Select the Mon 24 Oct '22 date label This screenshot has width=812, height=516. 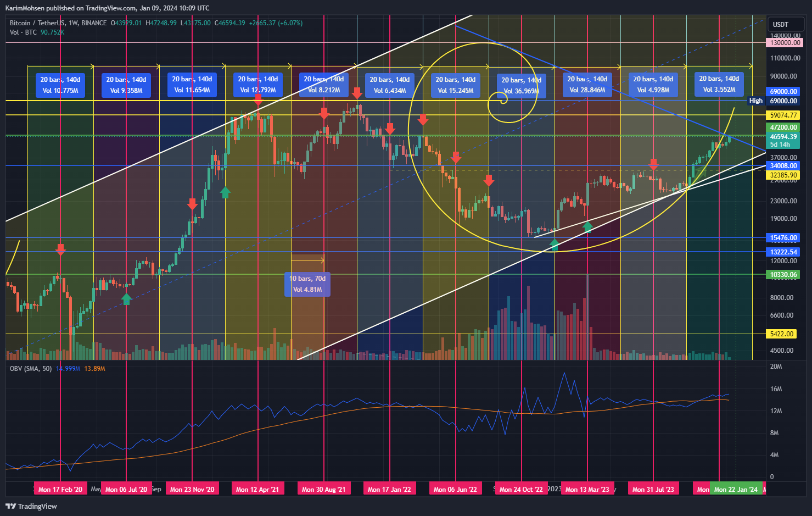pyautogui.click(x=521, y=489)
